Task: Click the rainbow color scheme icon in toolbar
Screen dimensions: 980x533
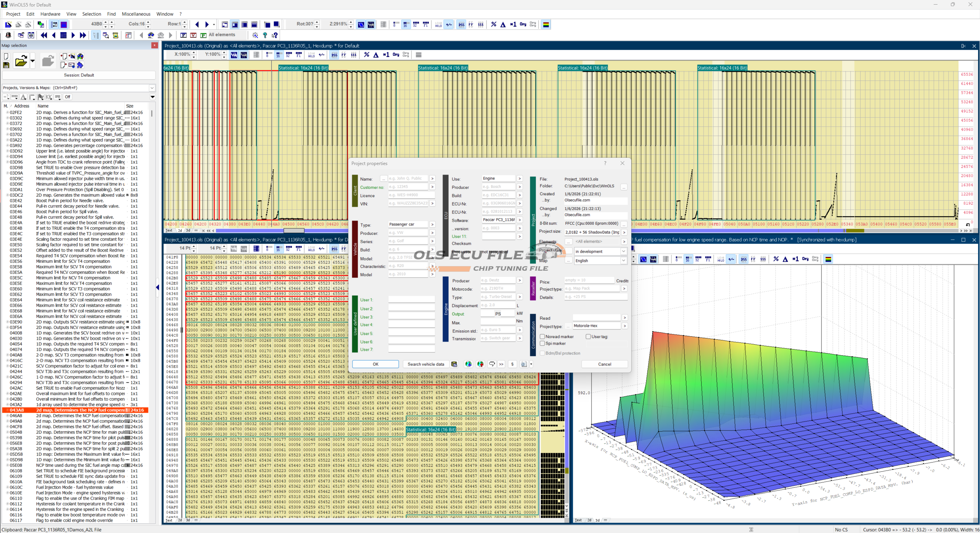Action: (x=546, y=25)
